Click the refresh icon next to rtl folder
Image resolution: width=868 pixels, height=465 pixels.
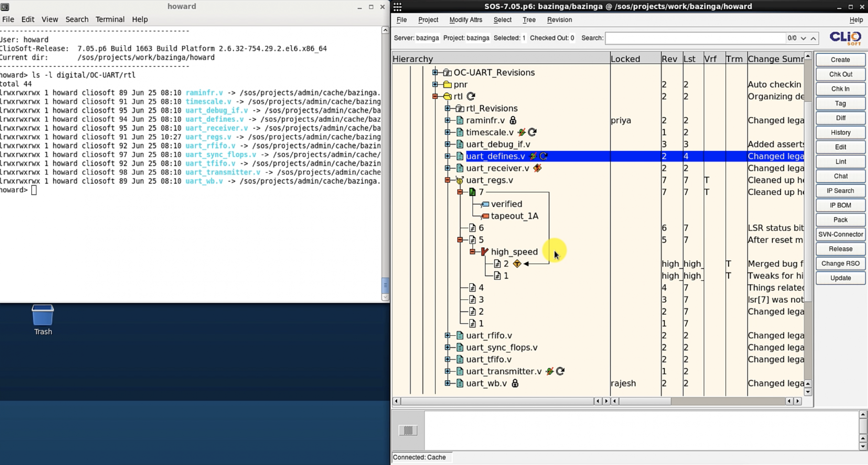pyautogui.click(x=471, y=96)
